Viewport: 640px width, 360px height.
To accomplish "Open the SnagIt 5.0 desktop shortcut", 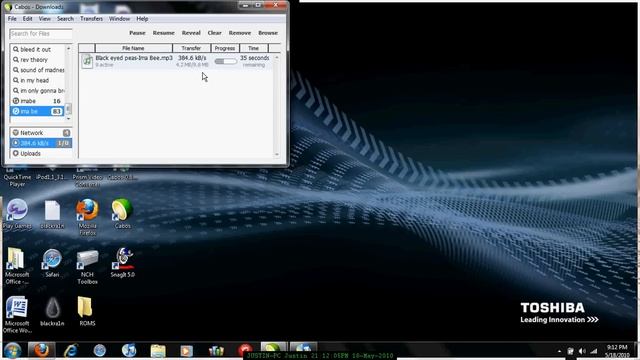I will click(122, 263).
